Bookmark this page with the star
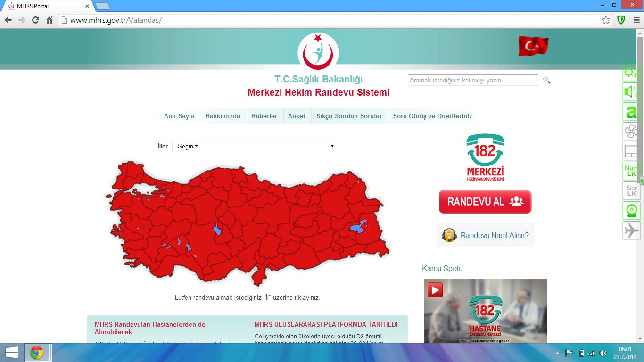The height and width of the screenshot is (362, 644). [x=606, y=20]
